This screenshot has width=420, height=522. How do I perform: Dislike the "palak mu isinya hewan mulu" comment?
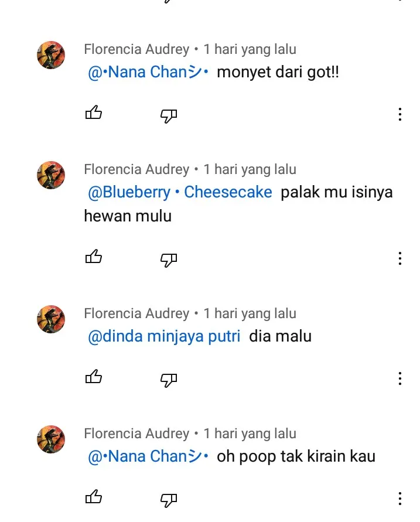click(x=169, y=260)
